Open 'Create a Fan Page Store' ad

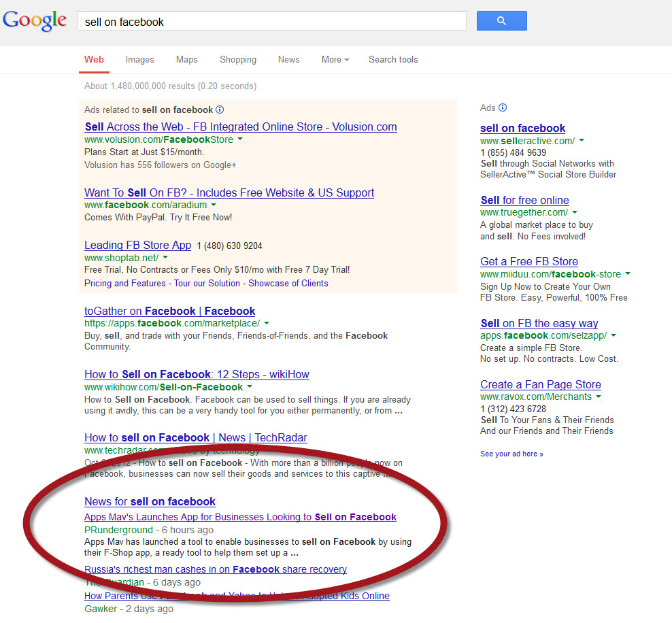coord(541,384)
